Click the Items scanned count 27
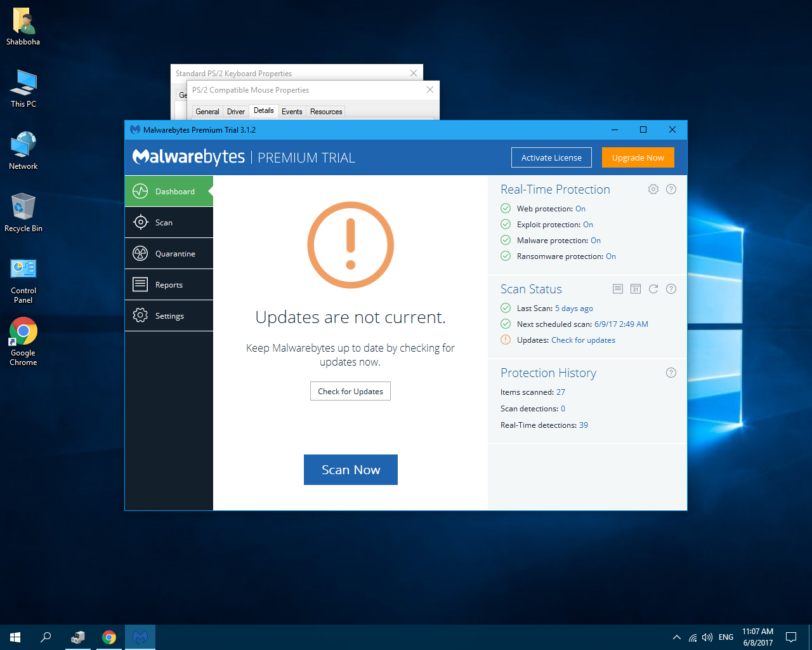Viewport: 812px width, 650px height. point(561,392)
